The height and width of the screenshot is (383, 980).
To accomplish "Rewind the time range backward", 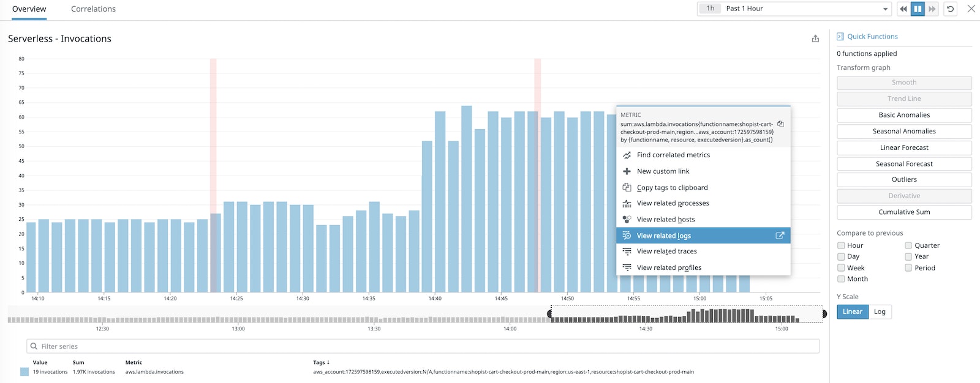I will tap(903, 9).
